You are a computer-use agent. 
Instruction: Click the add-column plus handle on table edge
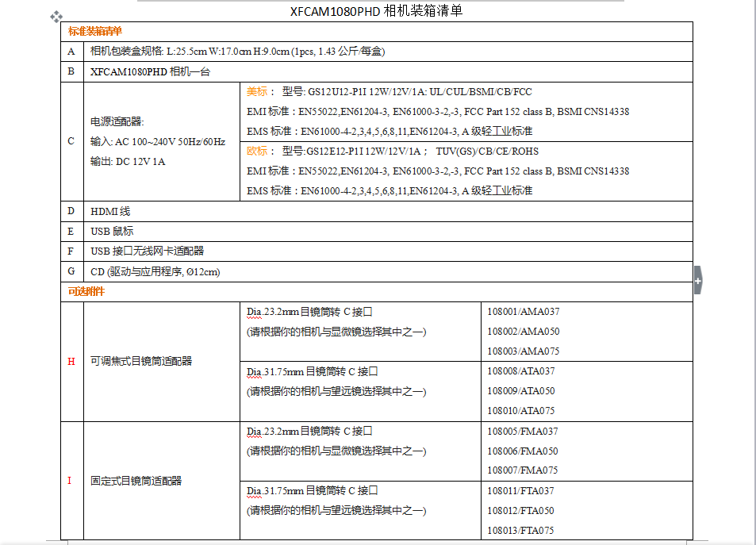(x=698, y=280)
